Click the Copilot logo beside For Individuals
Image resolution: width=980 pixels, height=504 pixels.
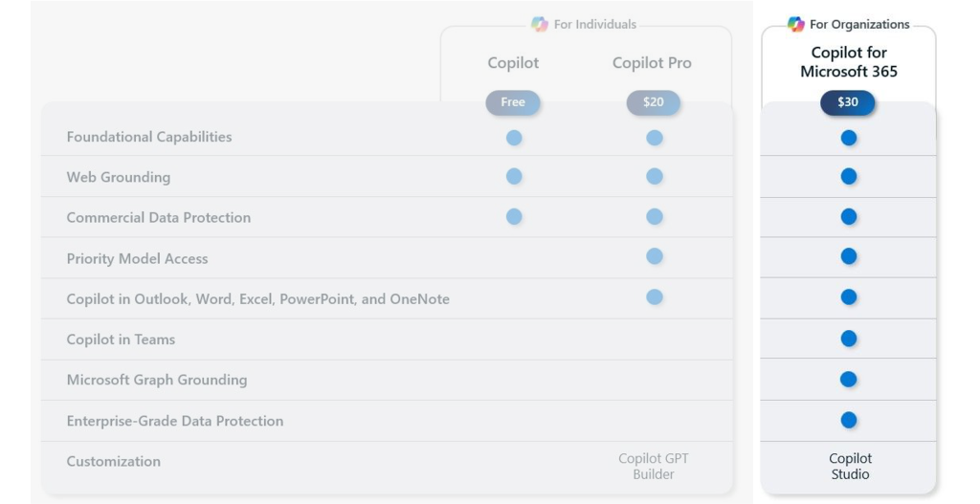[x=540, y=24]
